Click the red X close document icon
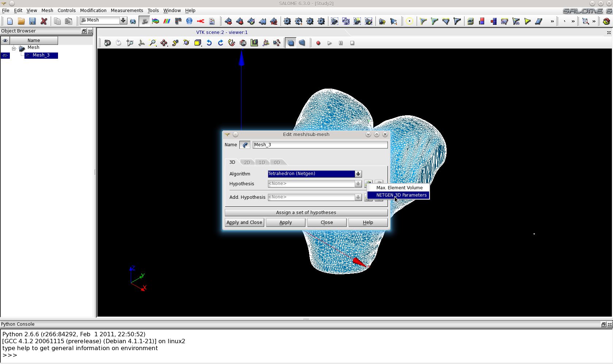 click(44, 21)
